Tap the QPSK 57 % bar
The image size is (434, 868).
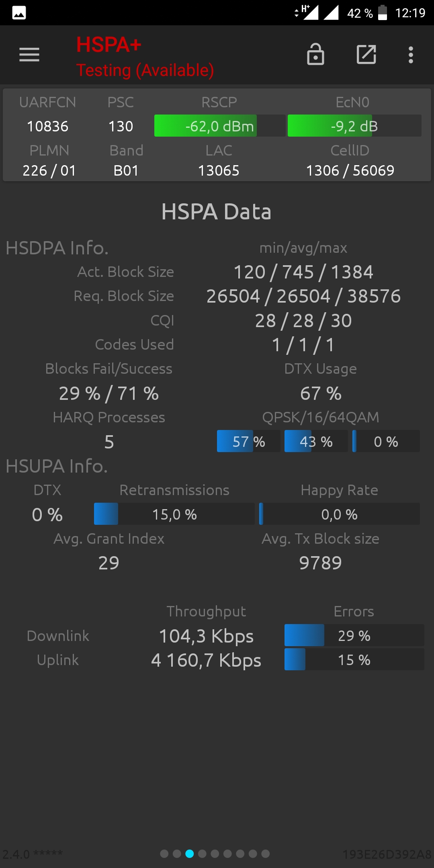pyautogui.click(x=248, y=441)
